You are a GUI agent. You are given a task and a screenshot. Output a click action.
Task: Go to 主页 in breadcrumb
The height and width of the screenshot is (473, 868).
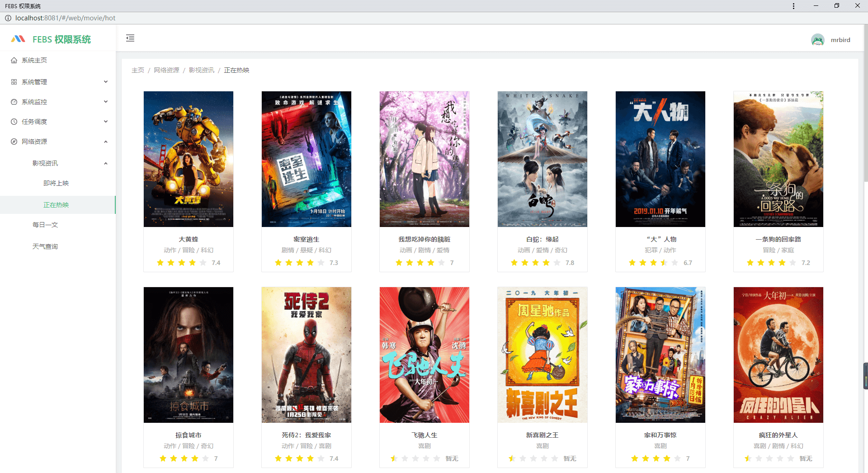coord(138,70)
